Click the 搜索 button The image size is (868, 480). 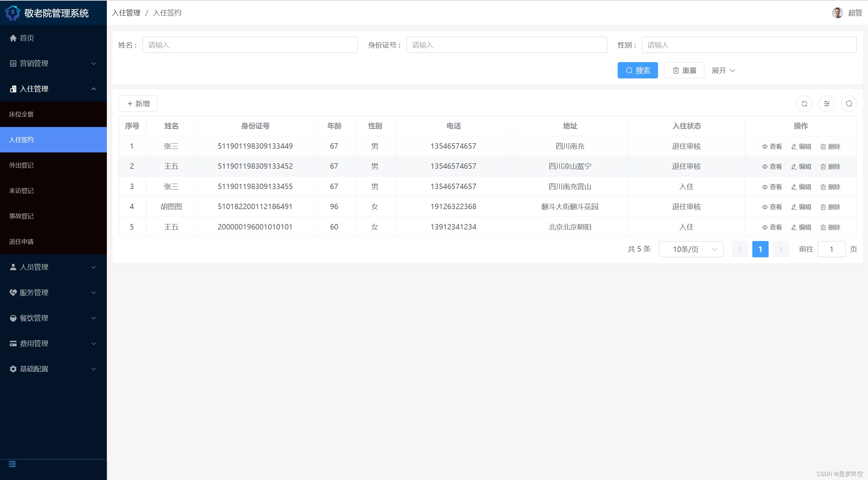tap(638, 70)
